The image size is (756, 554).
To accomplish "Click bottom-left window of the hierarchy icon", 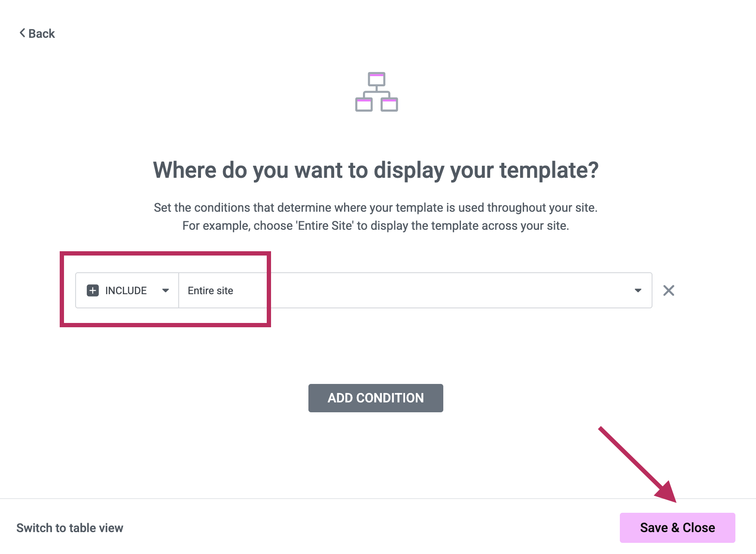I will click(x=364, y=104).
